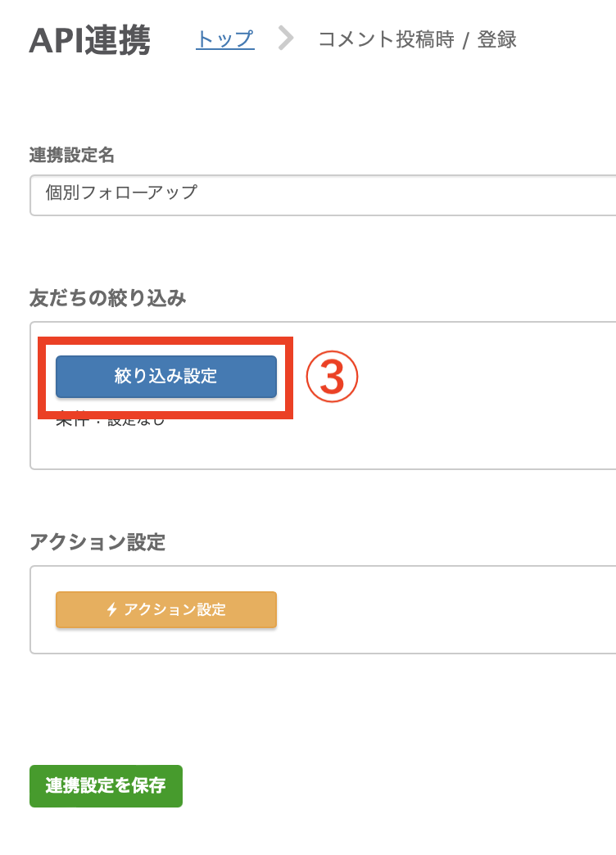Click the circled number 3 annotation
This screenshot has width=616, height=855.
(332, 377)
